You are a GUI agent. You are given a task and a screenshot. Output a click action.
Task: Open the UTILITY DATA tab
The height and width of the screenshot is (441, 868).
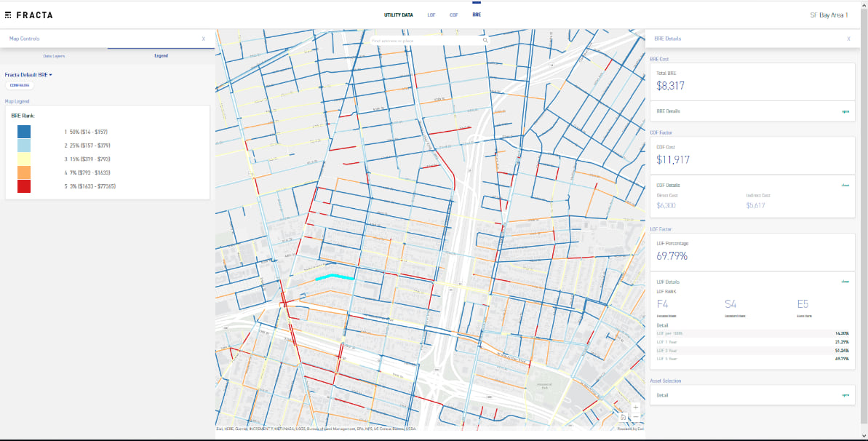(x=399, y=15)
